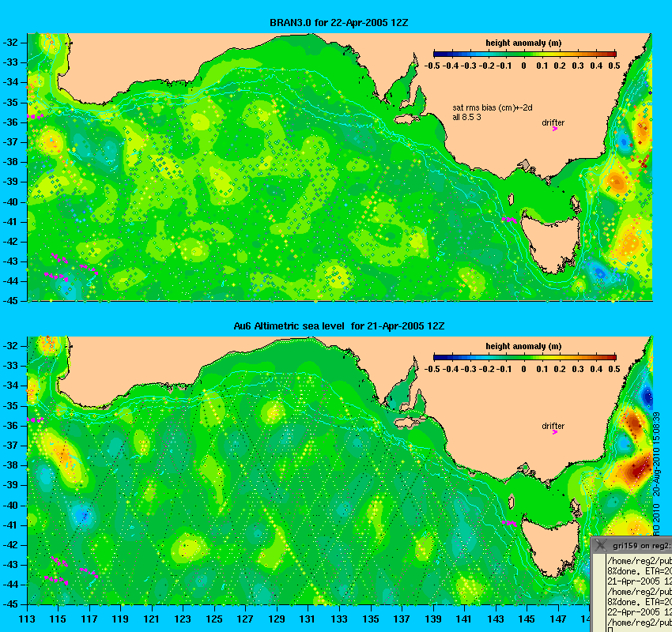This screenshot has width=672, height=632.
Task: Click the terminal line '21-Apr-2005 12'
Action: click(639, 581)
